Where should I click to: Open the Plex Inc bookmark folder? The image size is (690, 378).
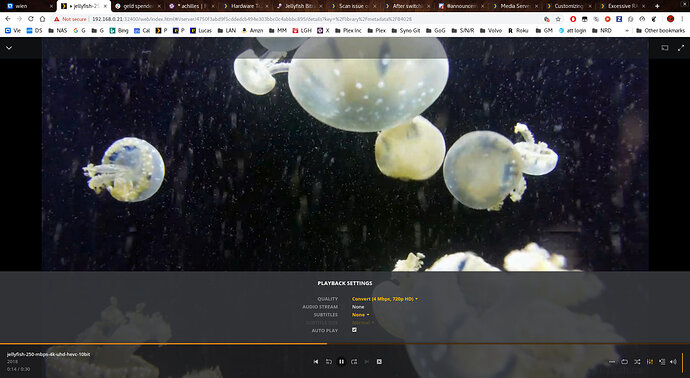pyautogui.click(x=348, y=30)
